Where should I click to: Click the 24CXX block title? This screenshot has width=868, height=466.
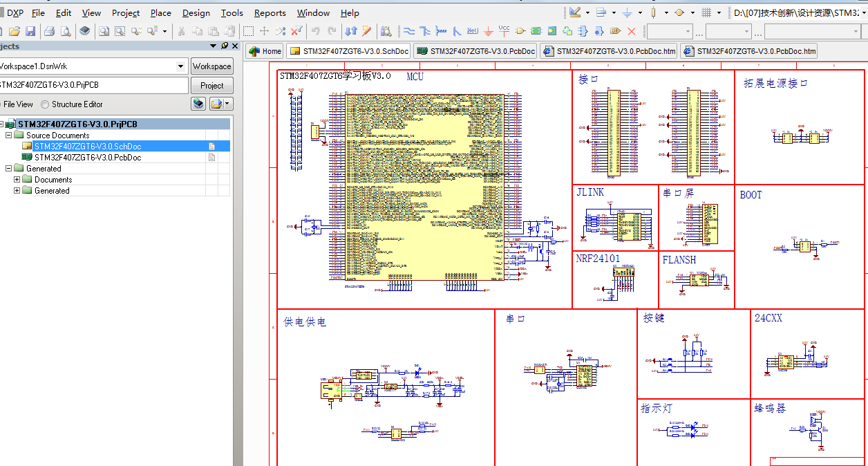pyautogui.click(x=768, y=319)
